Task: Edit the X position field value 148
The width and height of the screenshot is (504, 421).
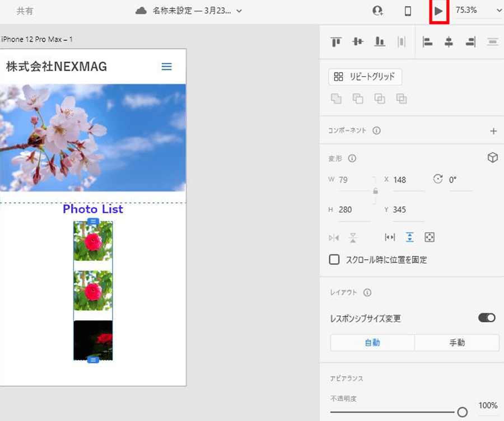Action: tap(408, 180)
